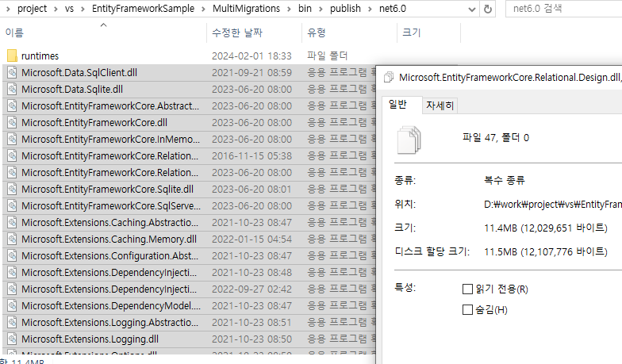Click the Microsoft.Extensions.Logging.dll file icon
The height and width of the screenshot is (364, 622).
[12, 339]
